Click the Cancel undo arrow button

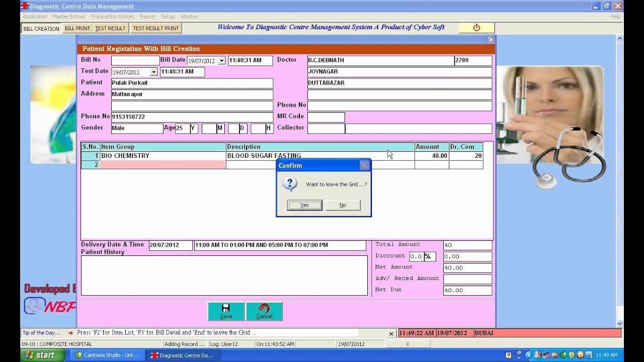click(264, 311)
